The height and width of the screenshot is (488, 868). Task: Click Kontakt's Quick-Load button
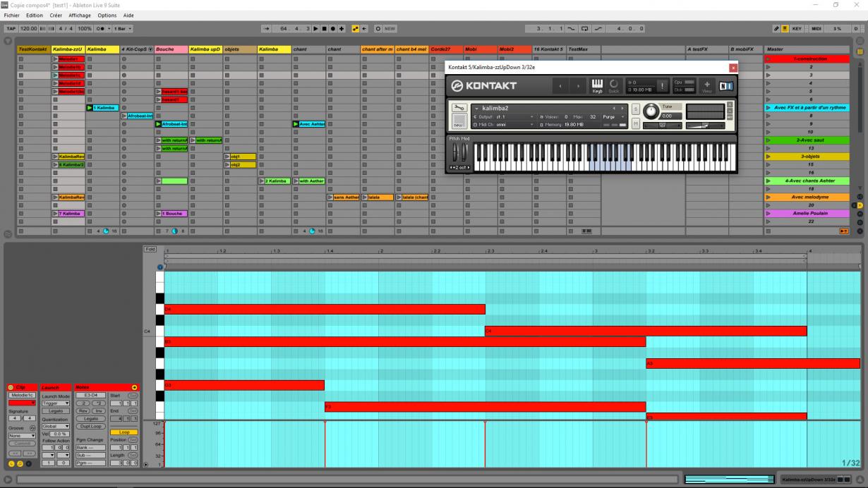tap(613, 85)
